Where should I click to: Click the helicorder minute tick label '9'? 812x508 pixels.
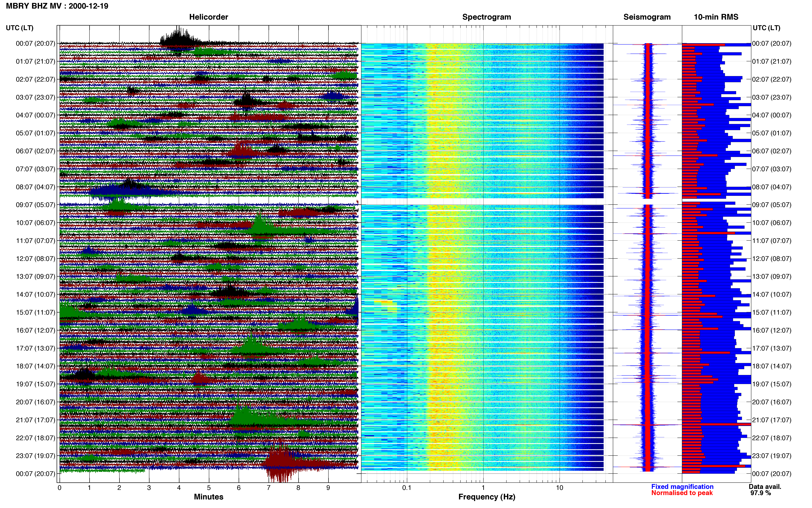coord(328,487)
